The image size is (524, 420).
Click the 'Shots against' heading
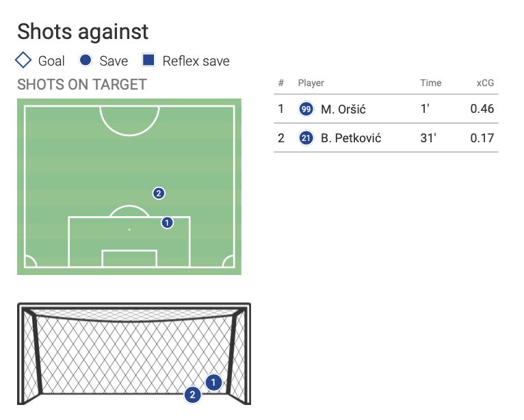83,31
